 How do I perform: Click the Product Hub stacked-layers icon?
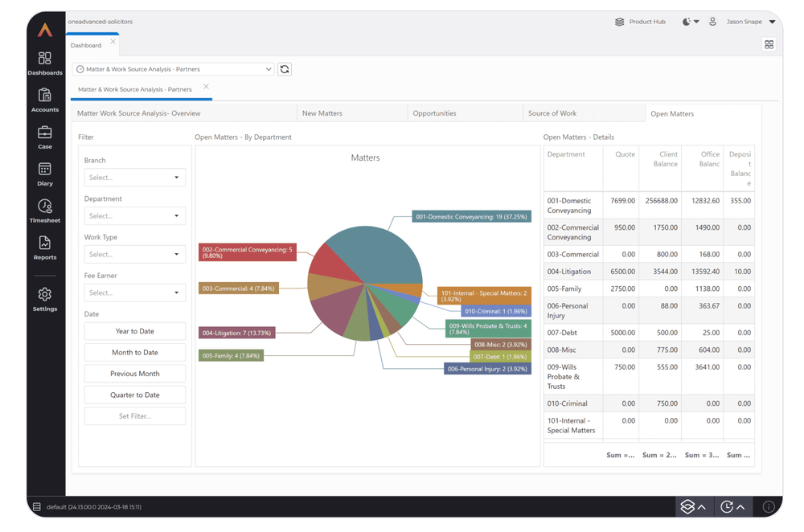pos(620,22)
